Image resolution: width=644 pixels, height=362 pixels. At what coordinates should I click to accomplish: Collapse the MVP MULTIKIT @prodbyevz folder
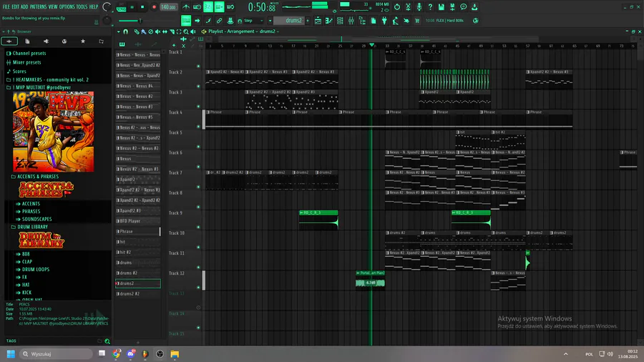point(39,87)
